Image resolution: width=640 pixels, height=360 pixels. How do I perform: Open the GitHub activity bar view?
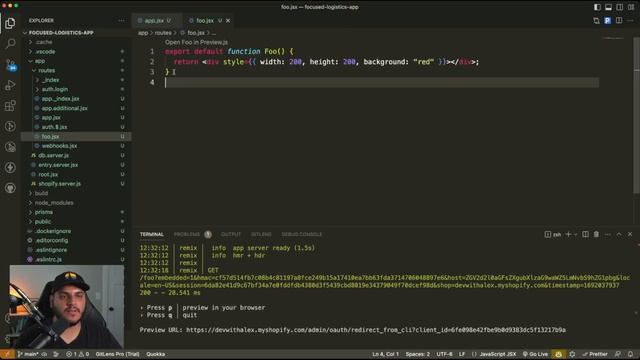10,188
